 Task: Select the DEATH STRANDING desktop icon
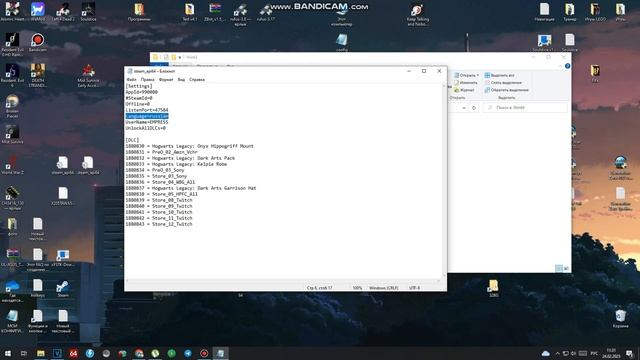pos(38,76)
